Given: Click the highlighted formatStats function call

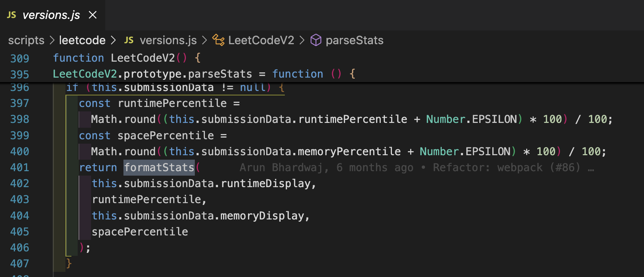Looking at the screenshot, I should pos(159,168).
